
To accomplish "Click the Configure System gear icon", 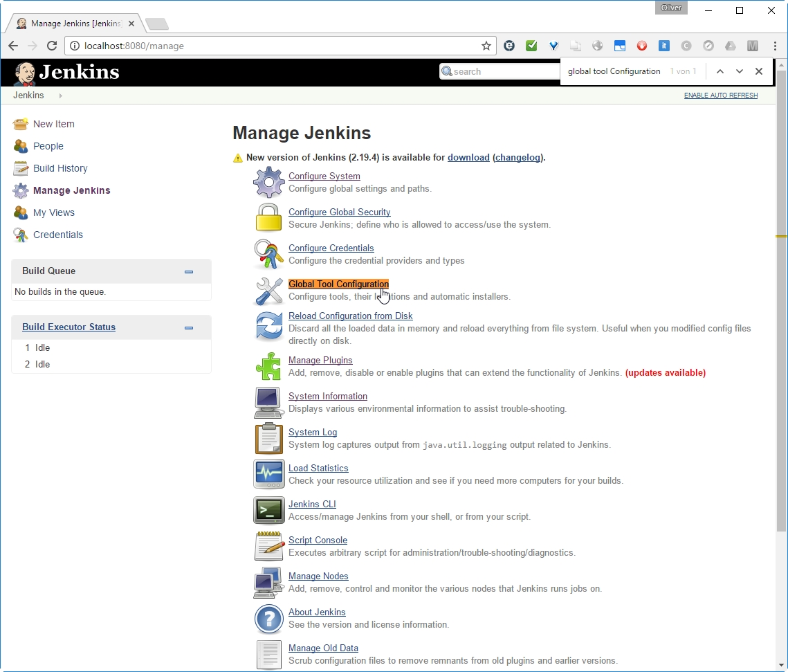I will click(268, 183).
